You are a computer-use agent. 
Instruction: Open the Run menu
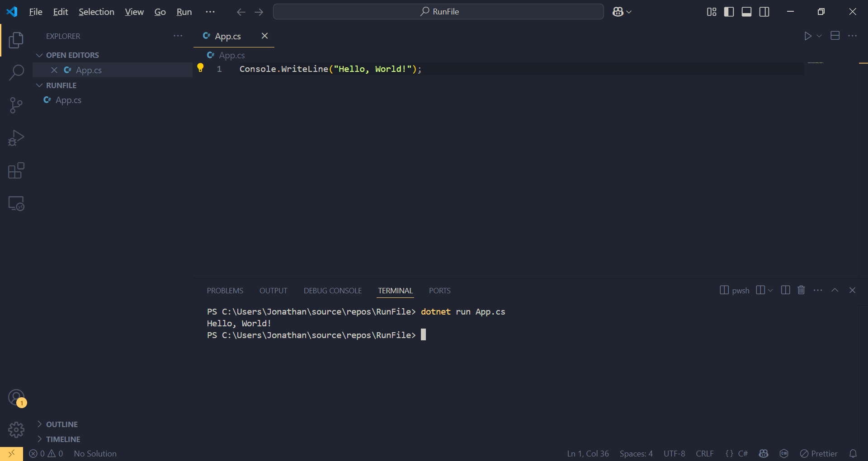point(184,12)
